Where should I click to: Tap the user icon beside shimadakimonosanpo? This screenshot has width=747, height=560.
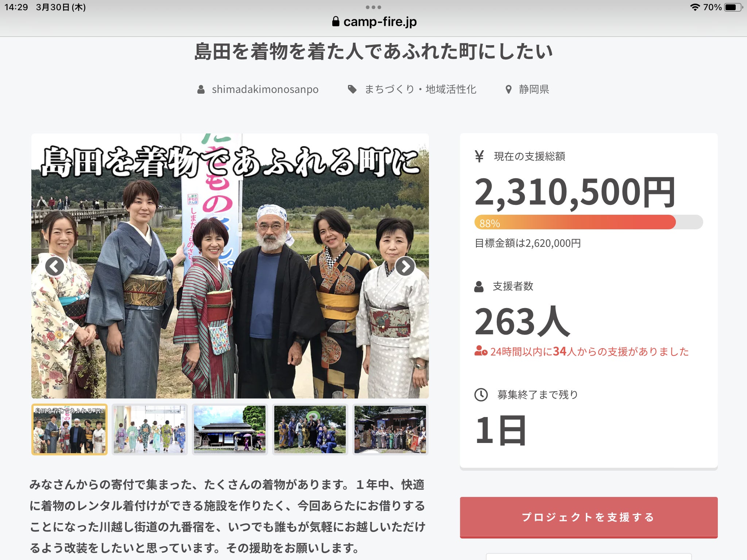pyautogui.click(x=201, y=89)
